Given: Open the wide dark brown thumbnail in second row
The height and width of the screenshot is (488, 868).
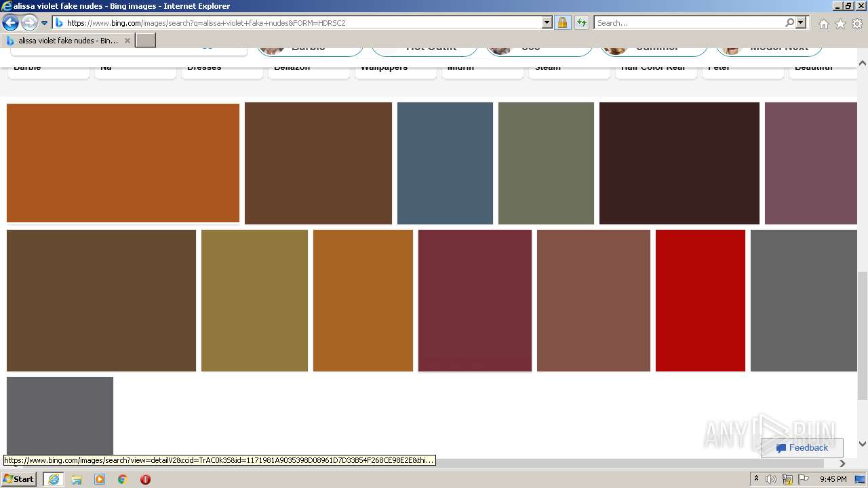Looking at the screenshot, I should pos(101,300).
